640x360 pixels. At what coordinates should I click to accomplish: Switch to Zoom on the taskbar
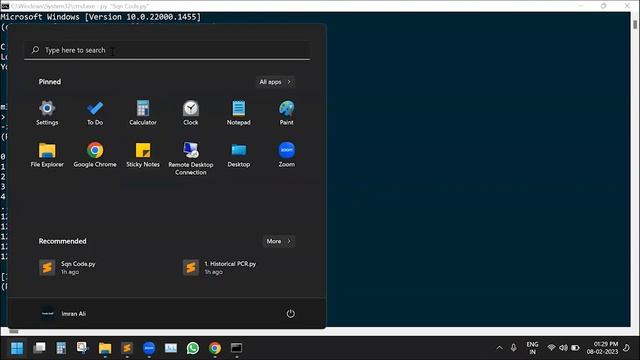pyautogui.click(x=149, y=348)
